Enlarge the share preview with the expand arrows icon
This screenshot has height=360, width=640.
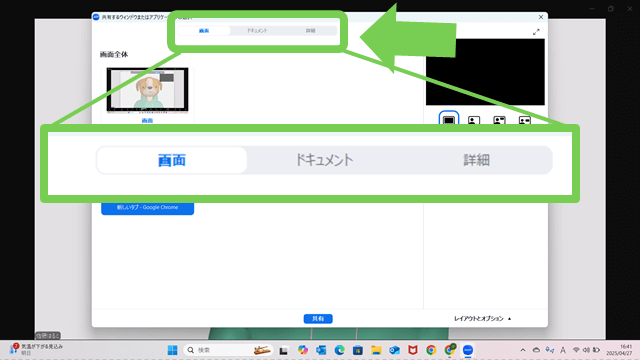pyautogui.click(x=536, y=32)
